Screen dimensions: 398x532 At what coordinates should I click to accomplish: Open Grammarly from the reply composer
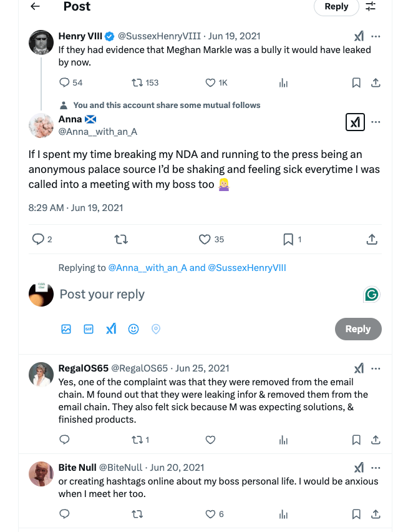[x=372, y=293]
